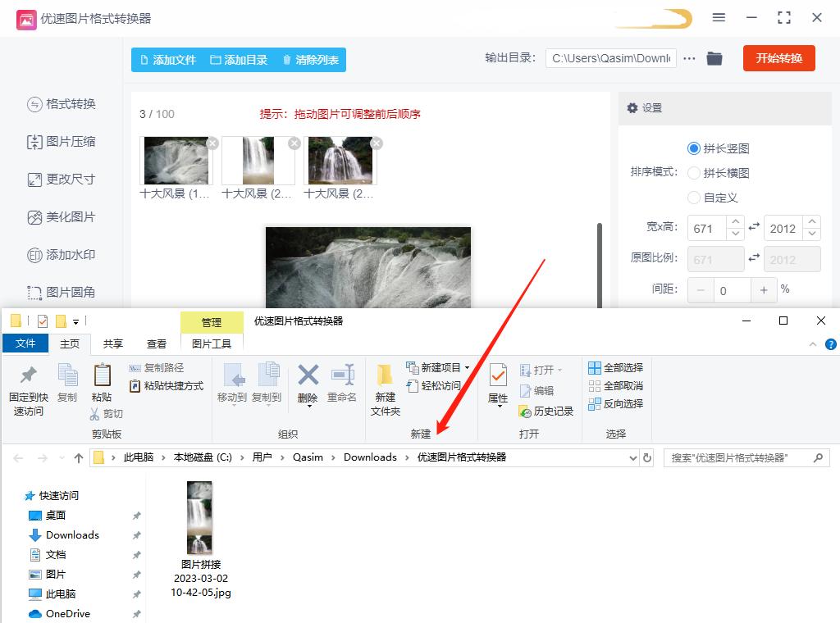Click the 设置 gear icon
This screenshot has height=623, width=840.
pyautogui.click(x=632, y=108)
